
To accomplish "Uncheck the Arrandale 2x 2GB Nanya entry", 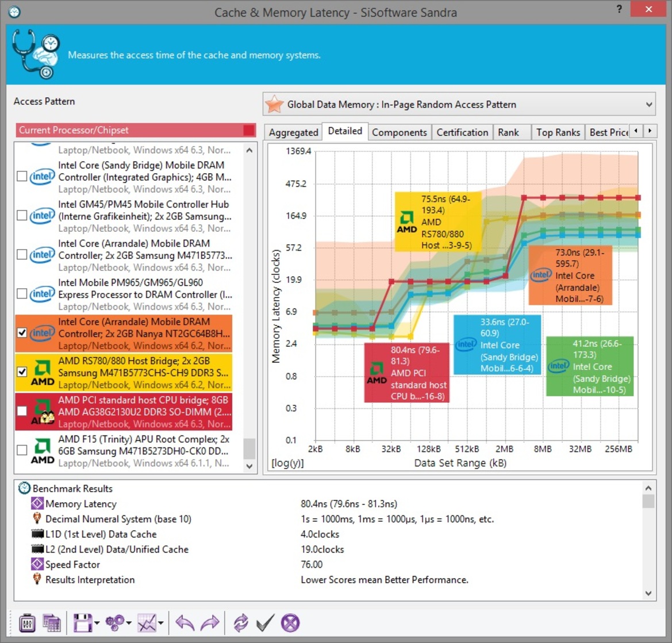I will pos(22,332).
